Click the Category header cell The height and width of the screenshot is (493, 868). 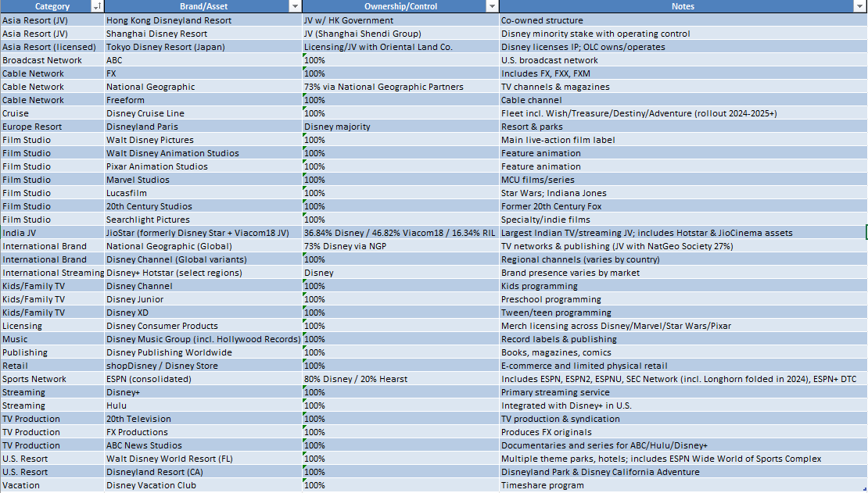point(52,6)
